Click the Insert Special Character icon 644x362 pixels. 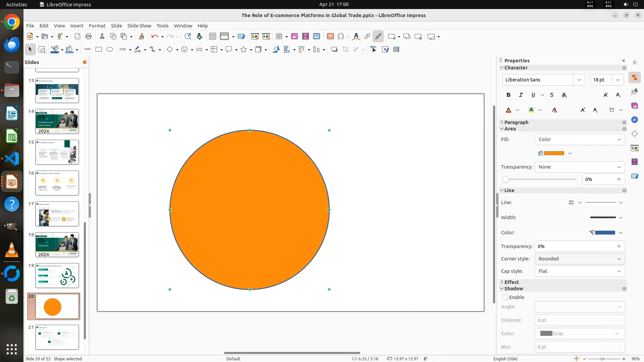[341, 37]
